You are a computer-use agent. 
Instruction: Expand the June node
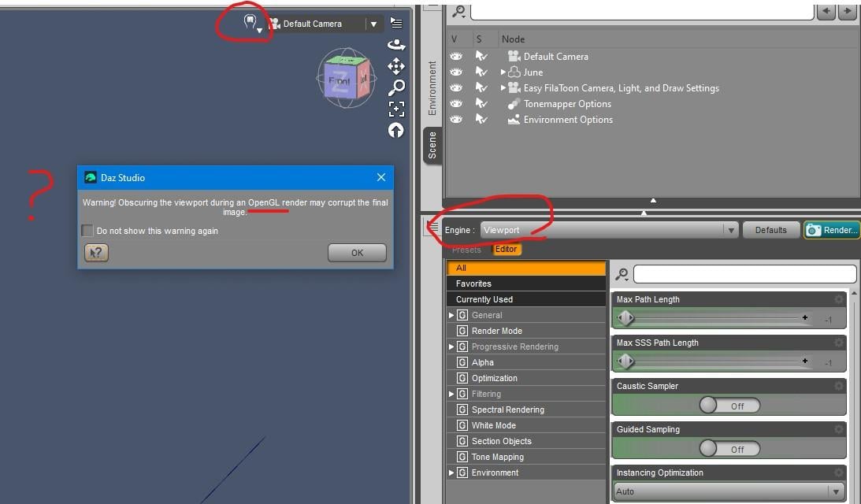(x=503, y=72)
